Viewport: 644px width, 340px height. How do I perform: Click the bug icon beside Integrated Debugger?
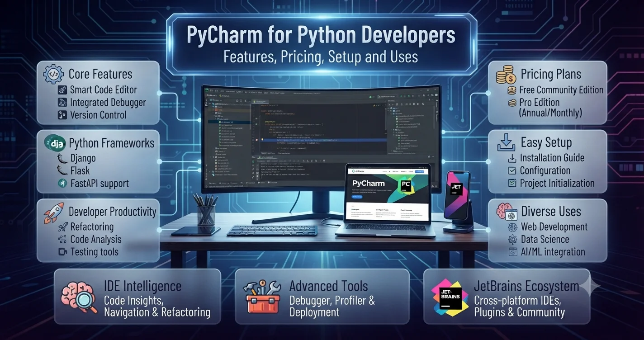62,102
